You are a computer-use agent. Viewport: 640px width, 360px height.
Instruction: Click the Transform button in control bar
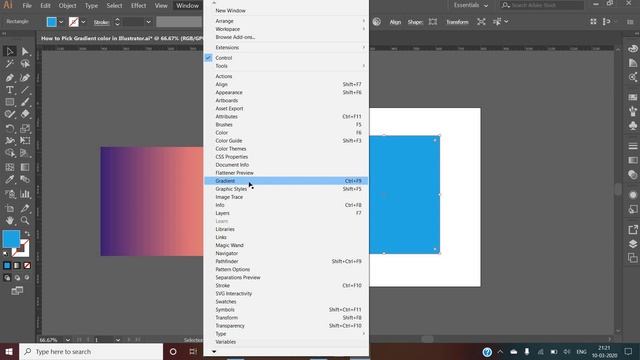point(457,22)
